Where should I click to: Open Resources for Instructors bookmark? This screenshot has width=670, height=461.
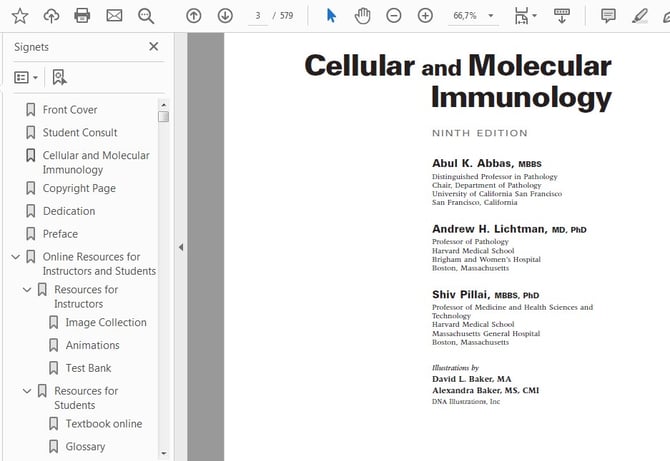click(x=86, y=297)
